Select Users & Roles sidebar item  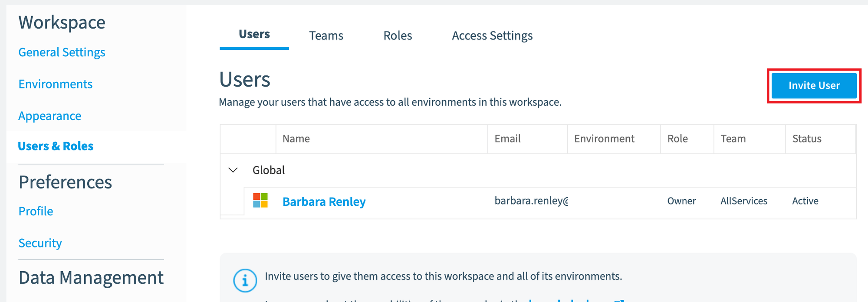[56, 146]
